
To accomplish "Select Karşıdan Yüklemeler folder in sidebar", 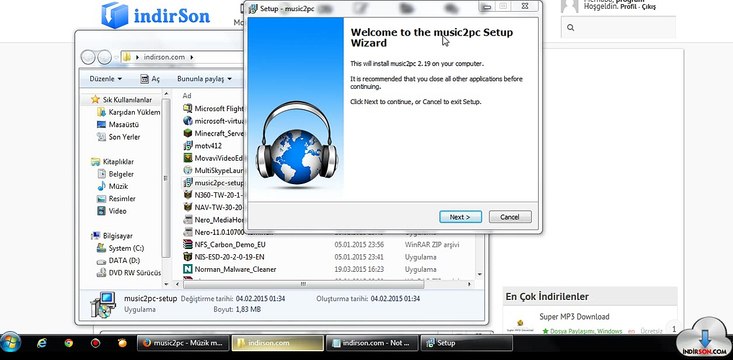I will point(129,112).
